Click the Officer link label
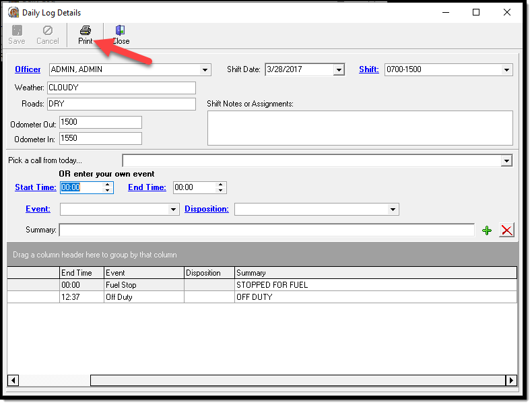This screenshot has width=532, height=405. pos(28,69)
